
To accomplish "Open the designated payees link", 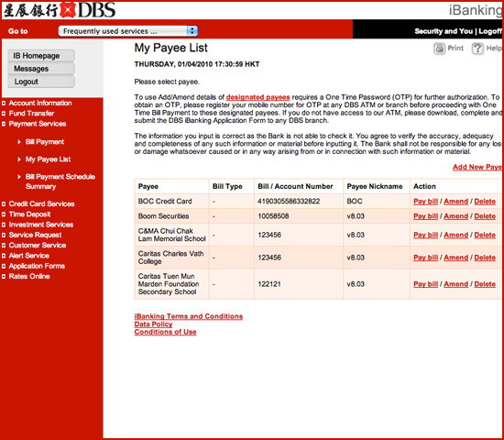I will click(257, 97).
